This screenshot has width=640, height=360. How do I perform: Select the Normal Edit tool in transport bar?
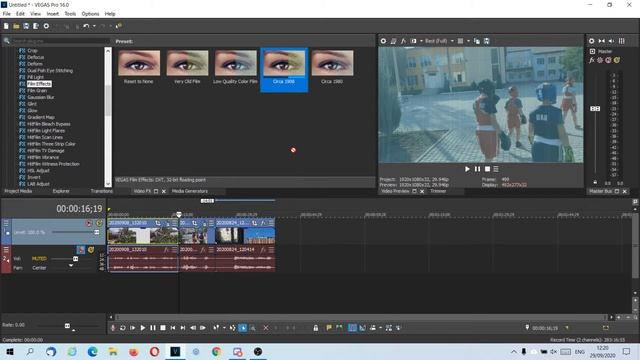click(243, 328)
